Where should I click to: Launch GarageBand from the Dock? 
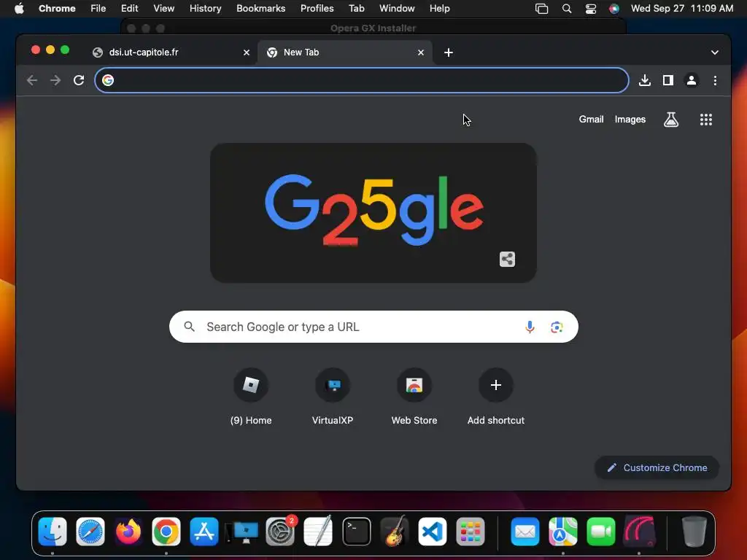394,532
